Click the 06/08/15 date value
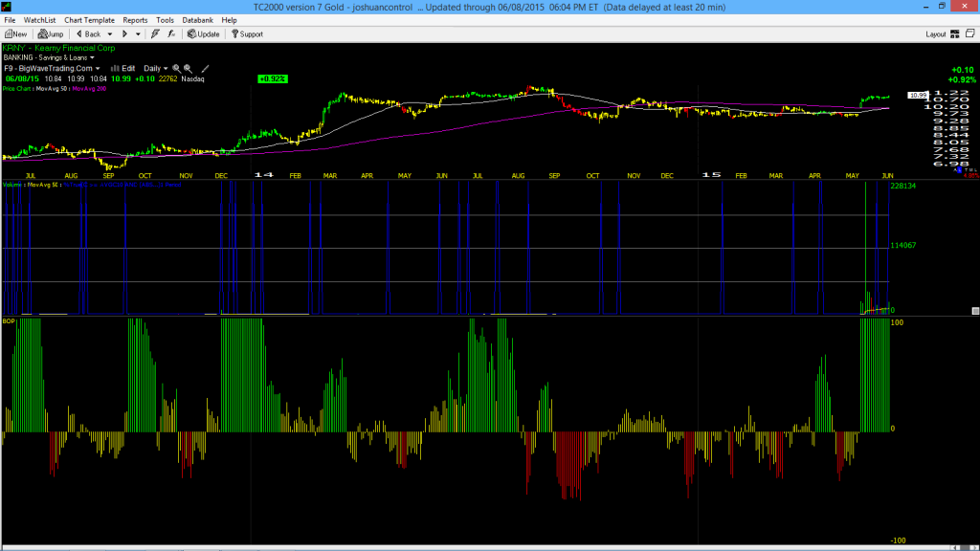The height and width of the screenshot is (551, 980). pos(23,79)
